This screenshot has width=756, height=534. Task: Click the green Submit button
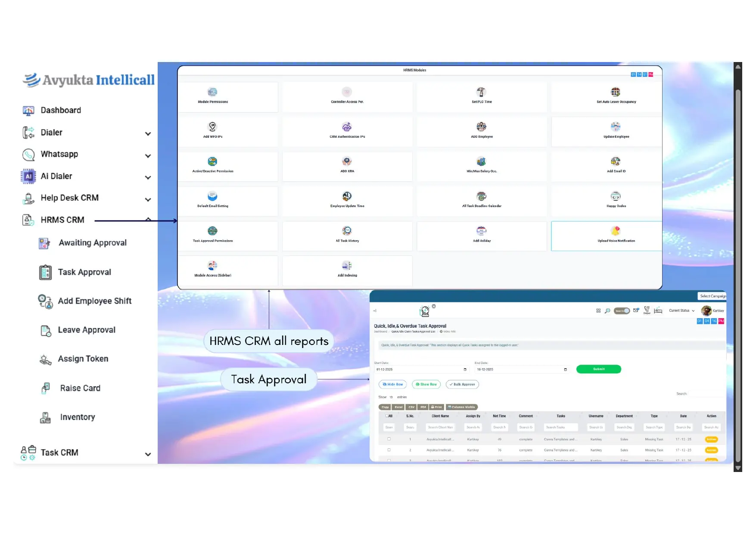pos(598,369)
